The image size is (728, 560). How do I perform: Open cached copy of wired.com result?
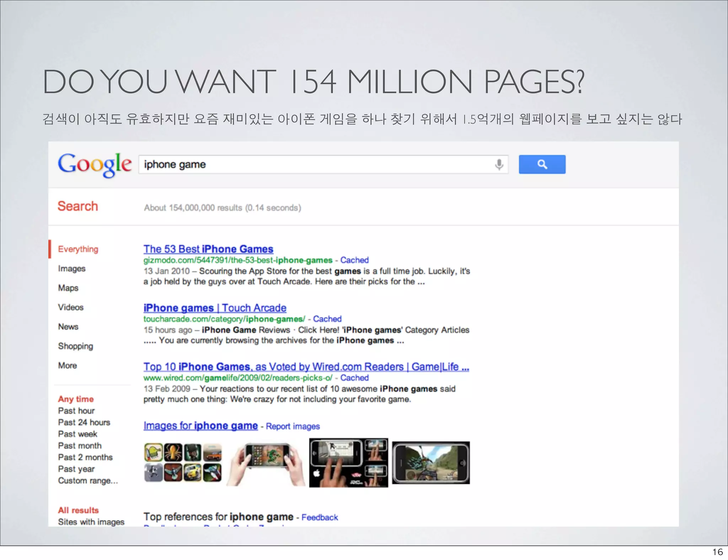click(354, 378)
